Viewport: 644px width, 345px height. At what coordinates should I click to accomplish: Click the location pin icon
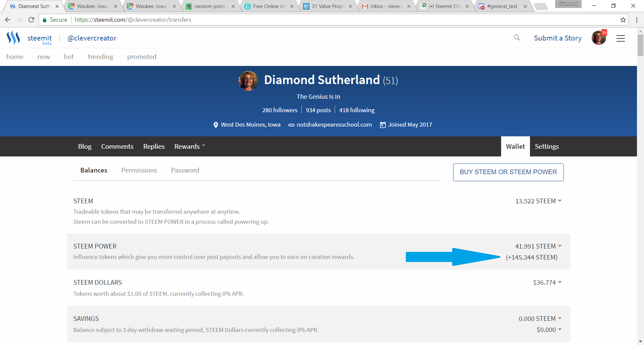[216, 125]
